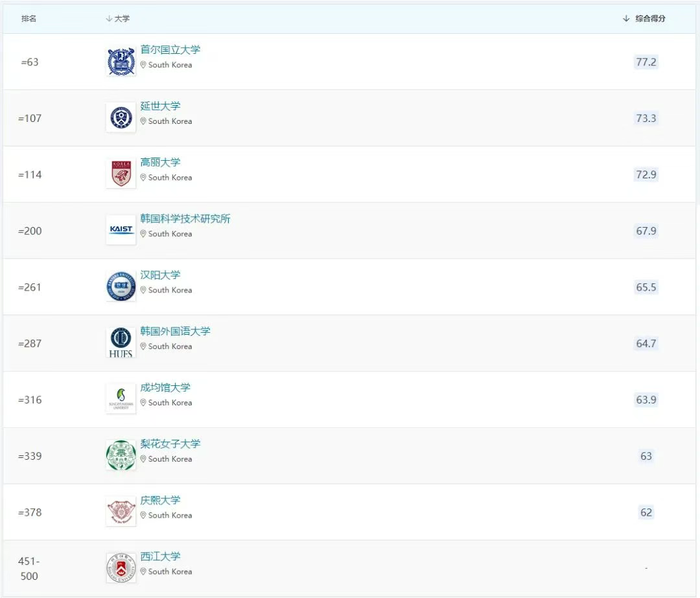Click South Korea under 成均馆大学
This screenshot has width=700, height=598.
[x=170, y=402]
